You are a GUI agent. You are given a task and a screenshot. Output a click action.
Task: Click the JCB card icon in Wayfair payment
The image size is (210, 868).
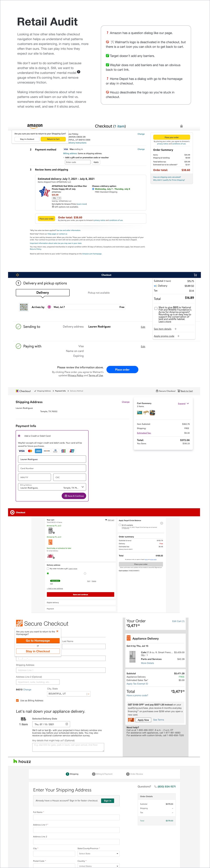click(x=64, y=451)
